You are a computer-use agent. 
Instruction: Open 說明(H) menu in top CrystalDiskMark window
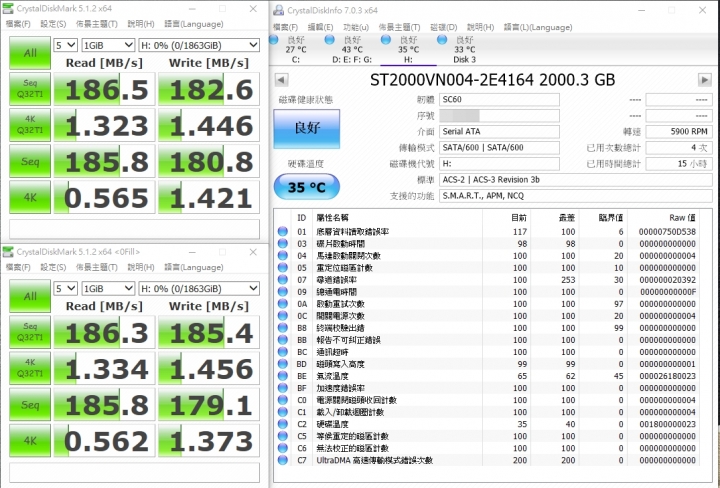click(141, 24)
